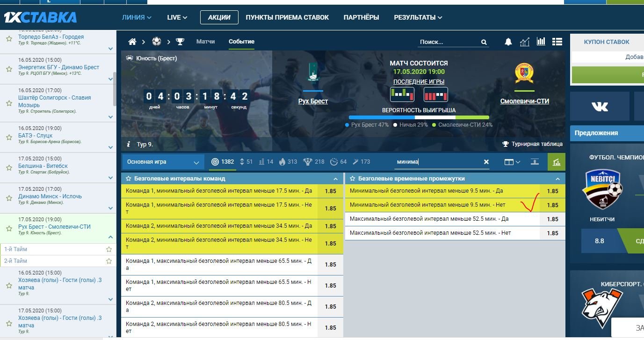The image size is (644, 340).
Task: Click the VK social network icon
Action: tap(600, 107)
